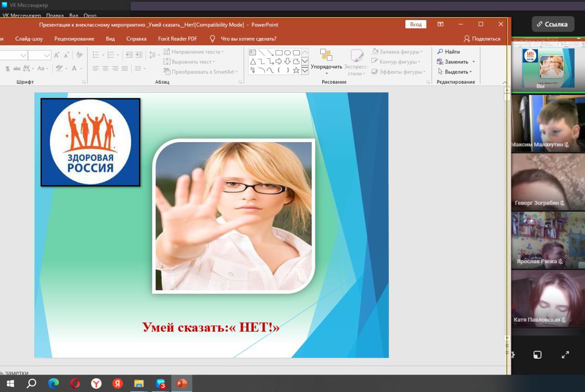The height and width of the screenshot is (392, 585).
Task: Click the Преобразовать в SmartArt button
Action: [201, 72]
